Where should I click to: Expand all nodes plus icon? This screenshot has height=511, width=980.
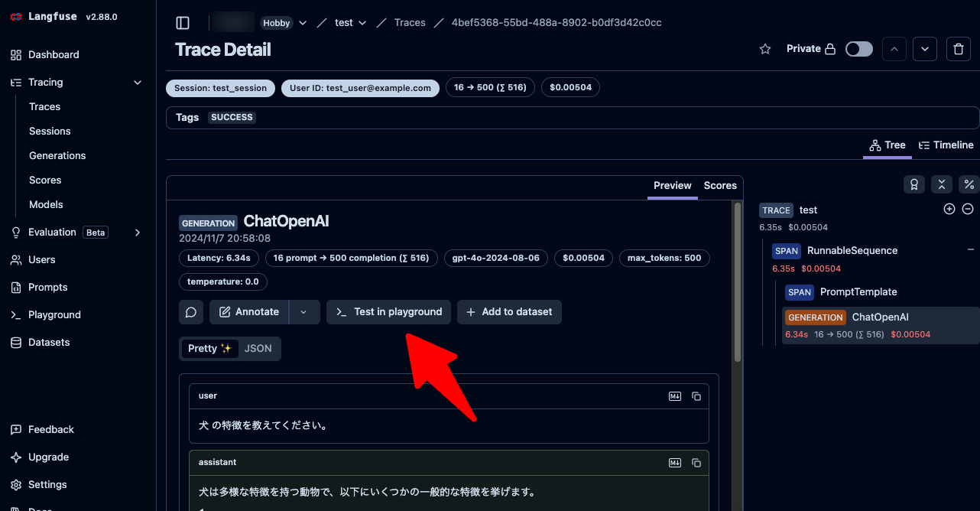tap(949, 209)
